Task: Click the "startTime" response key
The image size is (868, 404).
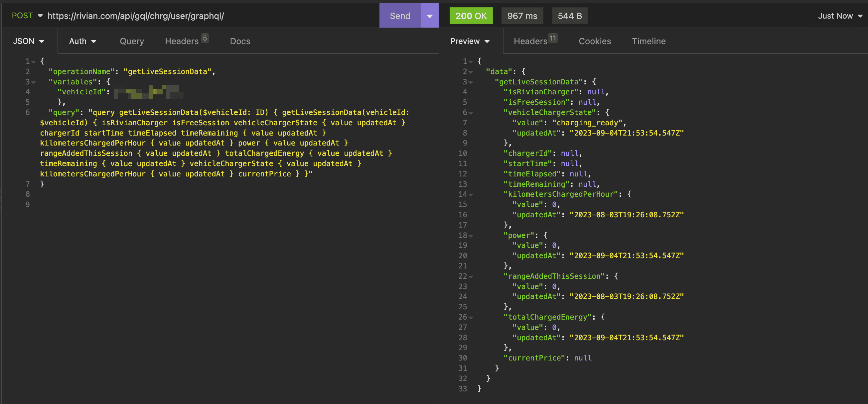Action: pos(528,163)
